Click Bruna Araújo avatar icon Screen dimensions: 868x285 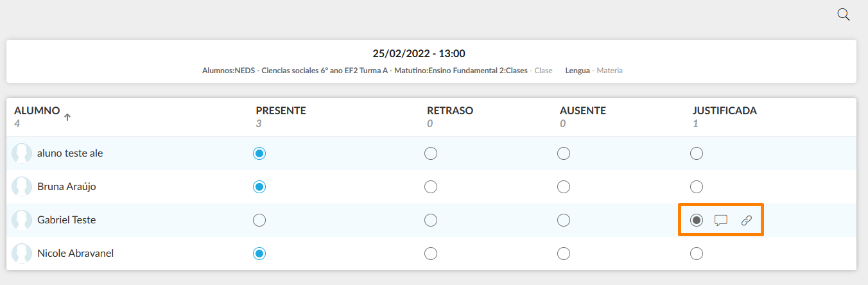coord(22,187)
